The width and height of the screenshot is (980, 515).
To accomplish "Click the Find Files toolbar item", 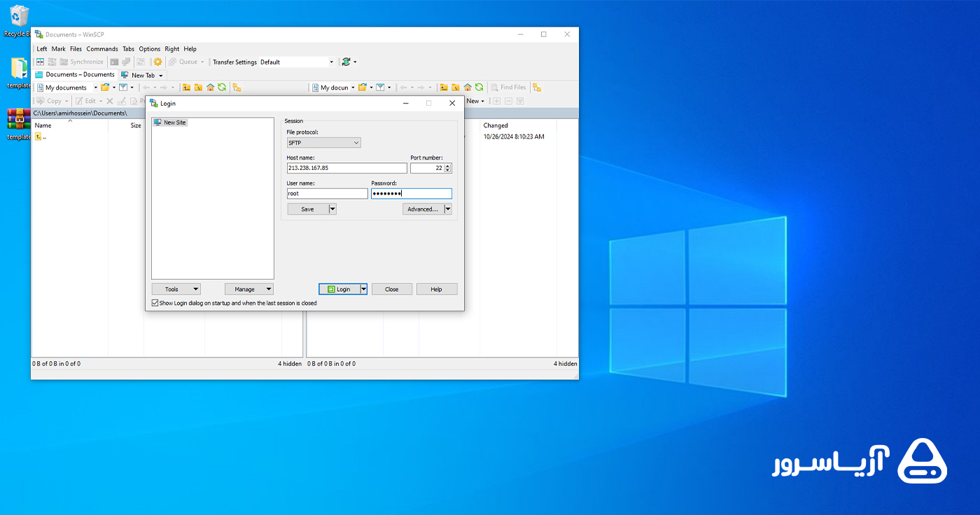I will [508, 87].
